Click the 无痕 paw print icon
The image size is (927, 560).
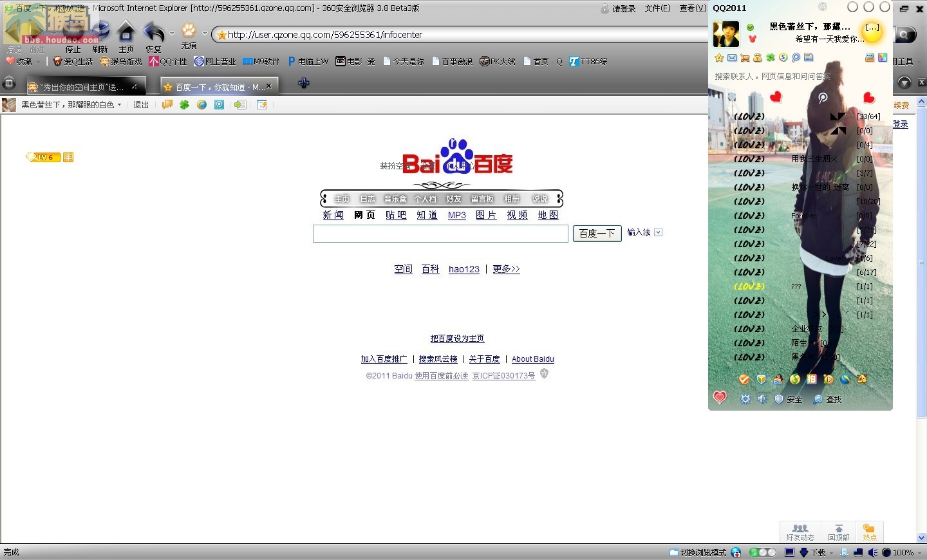pyautogui.click(x=189, y=30)
